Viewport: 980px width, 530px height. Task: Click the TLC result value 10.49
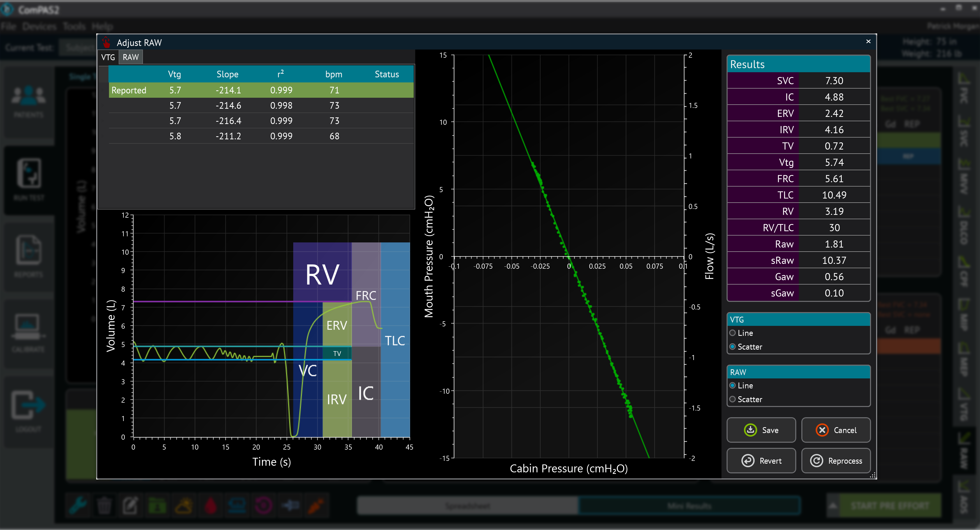[834, 195]
